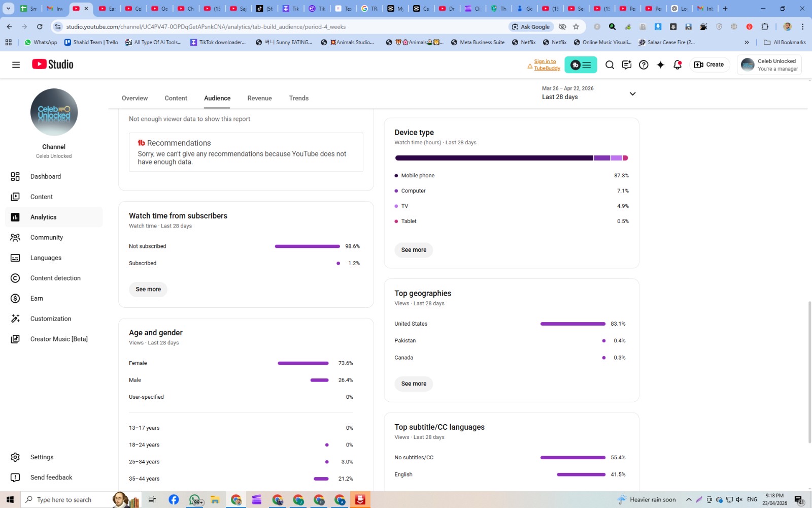Open the Chrome apps grid in bookmarks bar

pos(8,42)
